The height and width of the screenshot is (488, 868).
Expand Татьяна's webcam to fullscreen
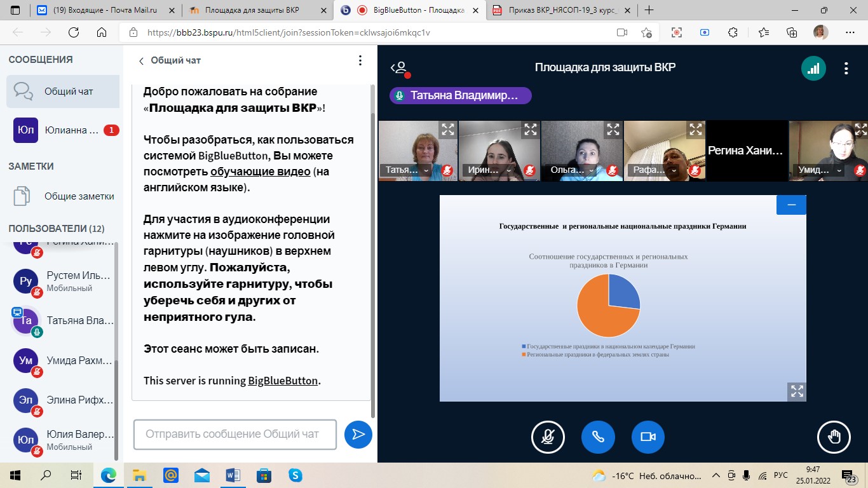tap(448, 130)
